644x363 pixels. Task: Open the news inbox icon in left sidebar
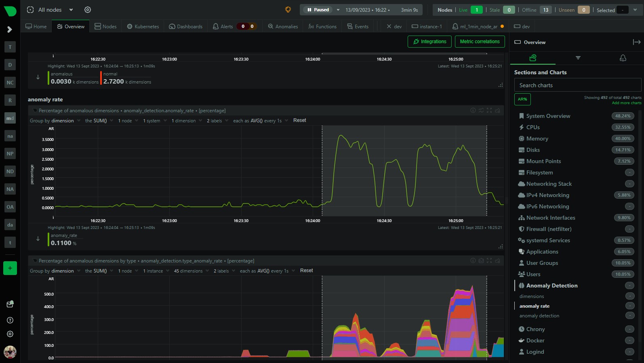point(10,304)
